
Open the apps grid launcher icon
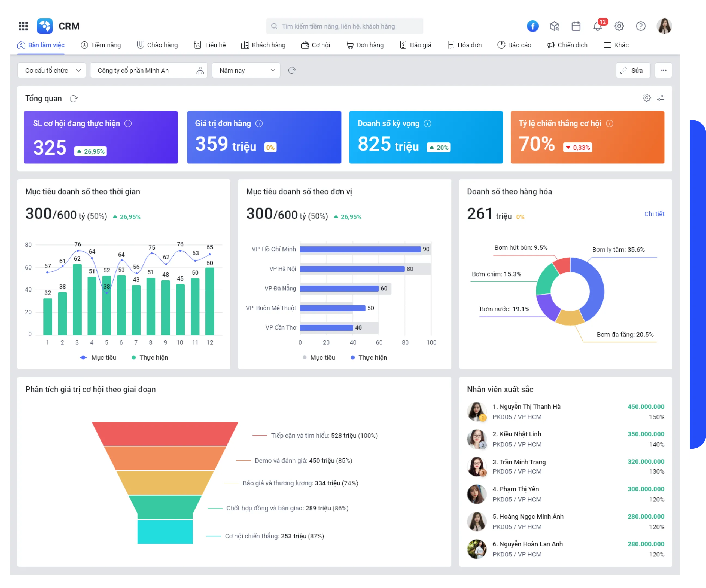(23, 26)
